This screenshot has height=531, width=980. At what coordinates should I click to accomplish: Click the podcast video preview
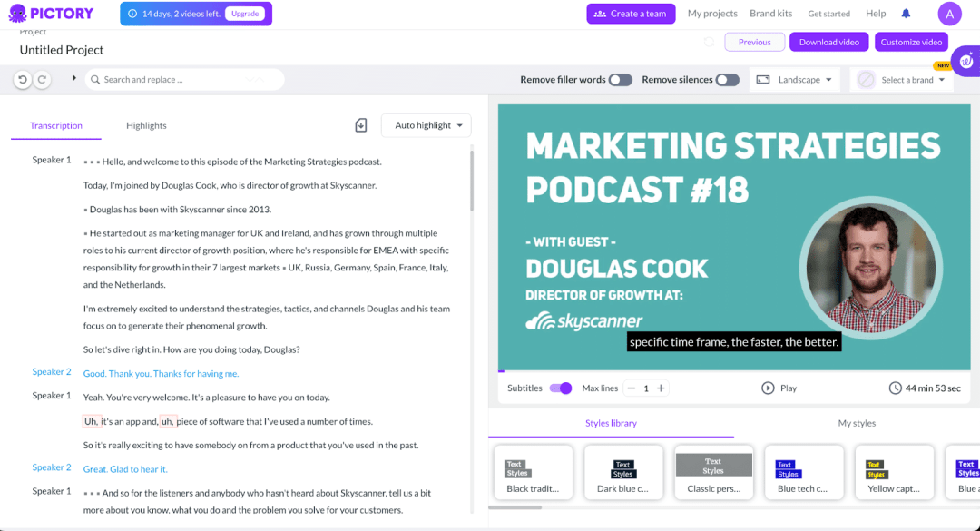tap(734, 237)
